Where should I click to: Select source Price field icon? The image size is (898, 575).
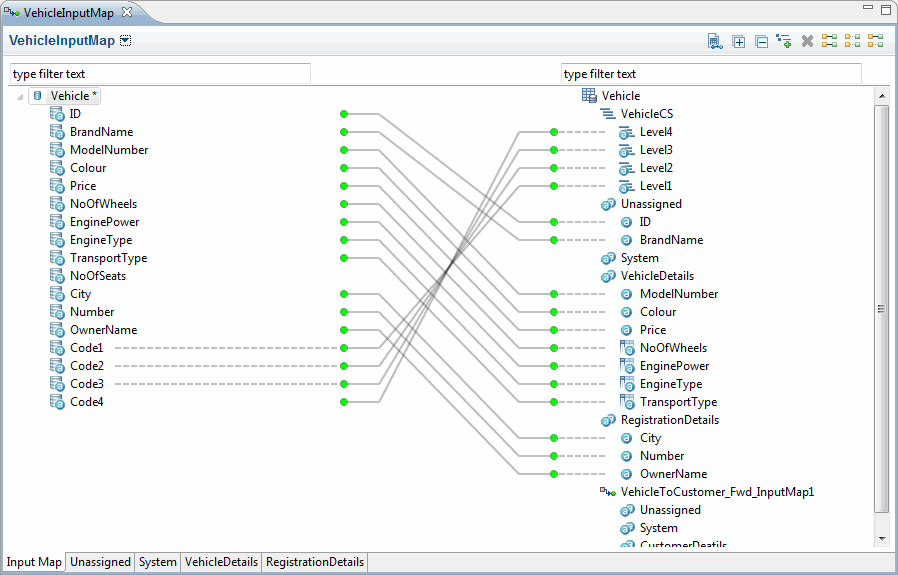pyautogui.click(x=57, y=186)
